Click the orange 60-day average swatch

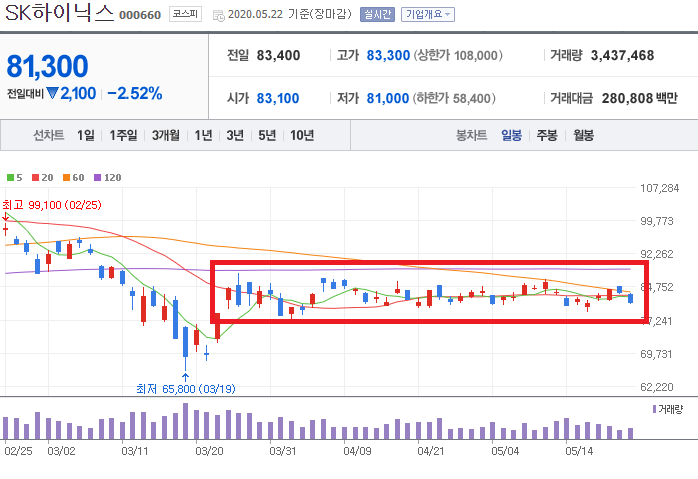[66, 178]
